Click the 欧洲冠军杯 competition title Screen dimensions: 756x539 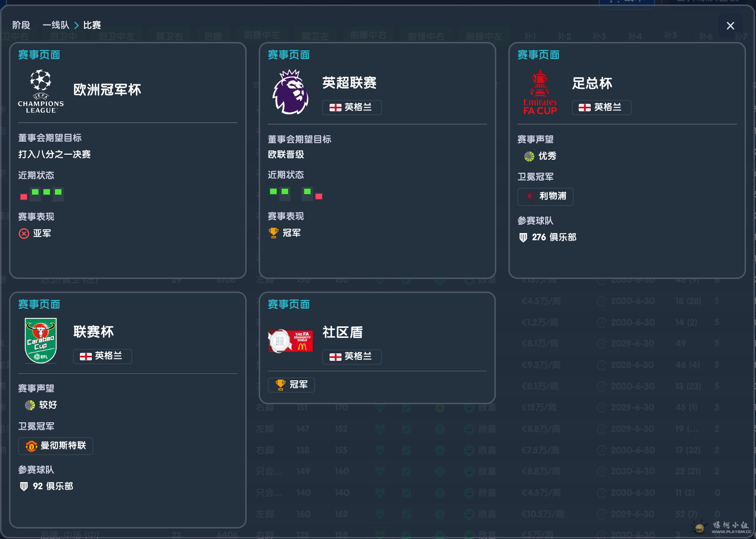pos(107,90)
